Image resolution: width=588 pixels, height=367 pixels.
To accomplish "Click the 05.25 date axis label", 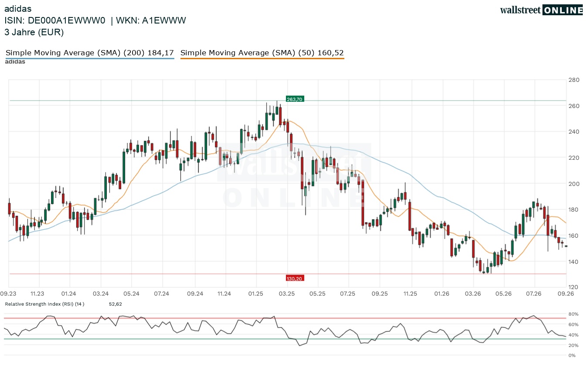I will point(318,294).
